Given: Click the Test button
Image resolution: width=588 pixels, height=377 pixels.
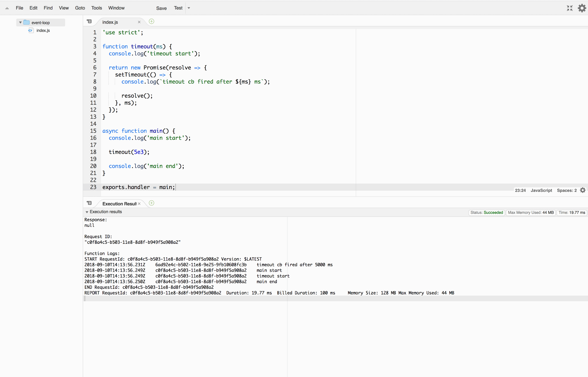Looking at the screenshot, I should tap(178, 8).
